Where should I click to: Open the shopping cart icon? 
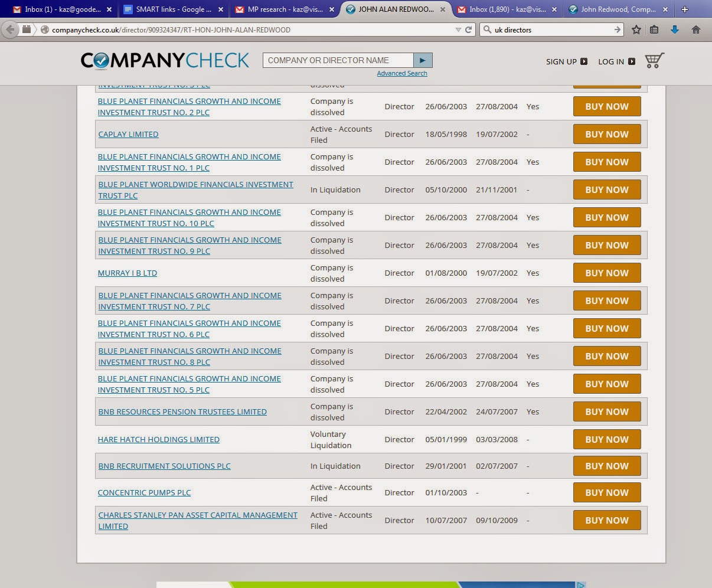click(x=654, y=60)
